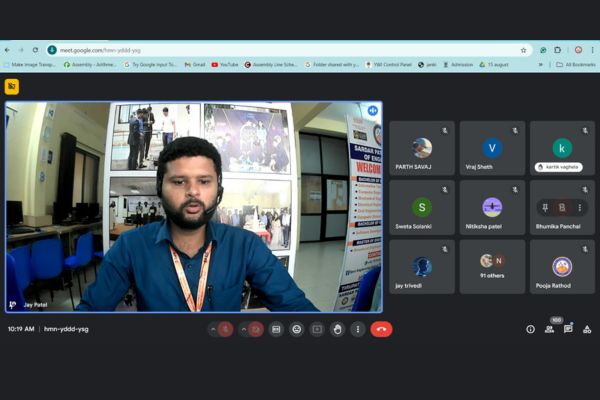Screen dimensions: 600x400
Task: Click the meet.google.com address bar
Action: coord(289,50)
